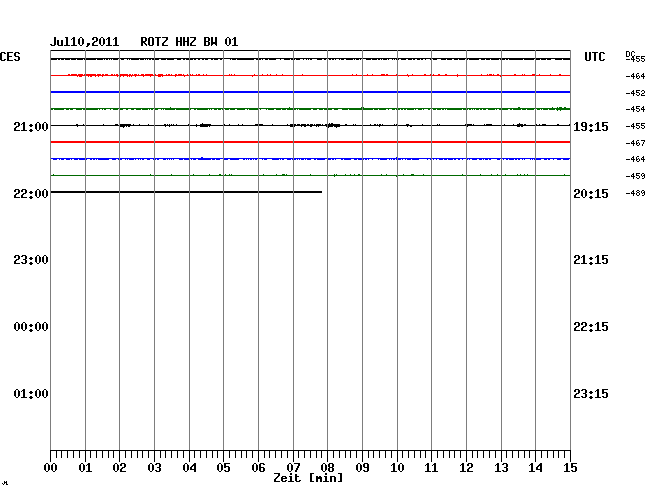Select the 22:00 local time label
Image resolution: width=650 pixels, height=494 pixels.
[31, 194]
